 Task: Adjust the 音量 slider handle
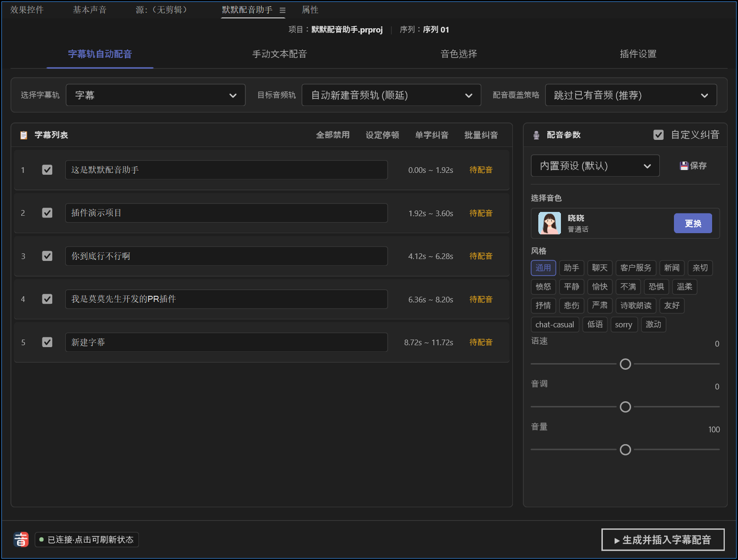coord(625,450)
